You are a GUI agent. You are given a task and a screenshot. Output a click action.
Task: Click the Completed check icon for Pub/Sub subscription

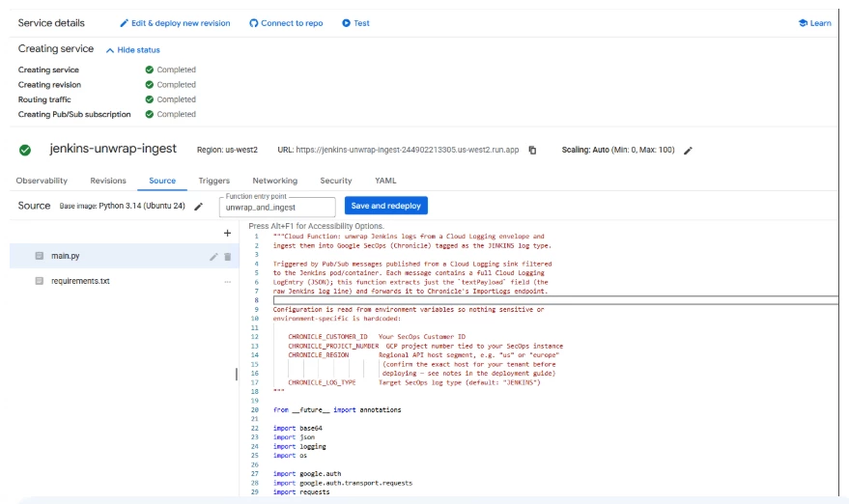coord(150,114)
